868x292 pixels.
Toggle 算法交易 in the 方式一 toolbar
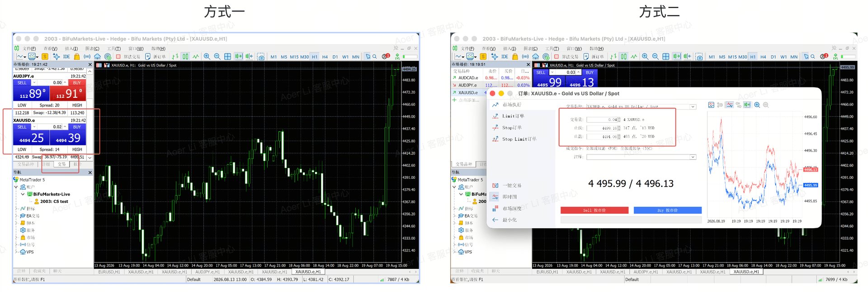pyautogui.click(x=128, y=57)
